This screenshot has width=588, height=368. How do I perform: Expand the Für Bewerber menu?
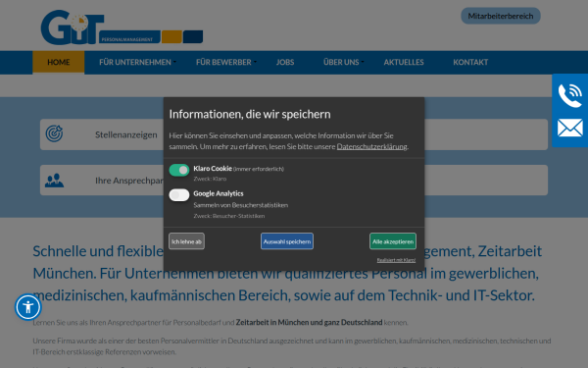click(x=226, y=63)
